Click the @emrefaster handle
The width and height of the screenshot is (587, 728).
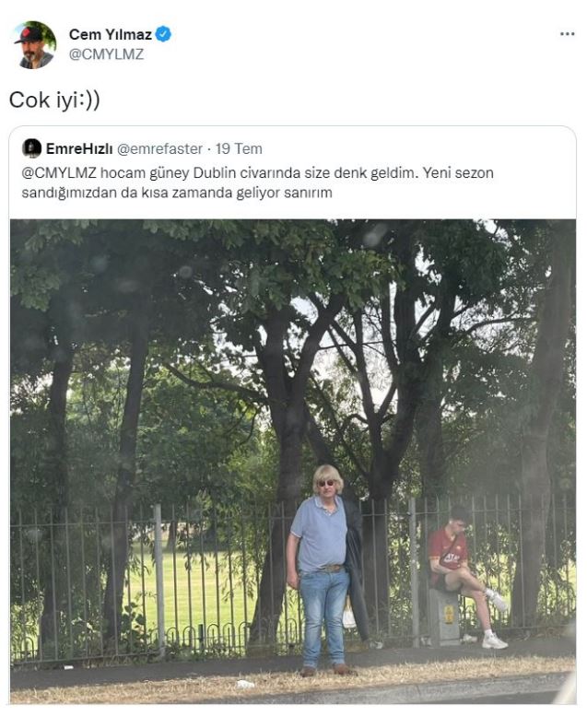(x=159, y=148)
